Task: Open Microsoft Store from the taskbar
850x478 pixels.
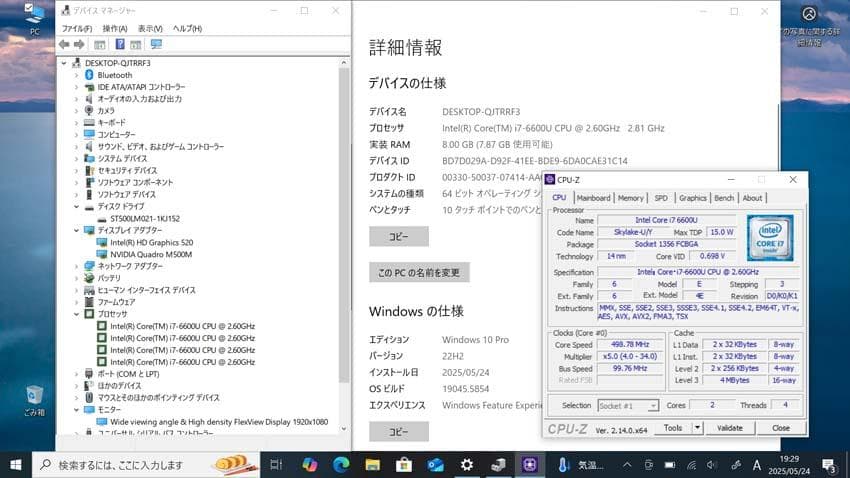Action: tap(404, 465)
